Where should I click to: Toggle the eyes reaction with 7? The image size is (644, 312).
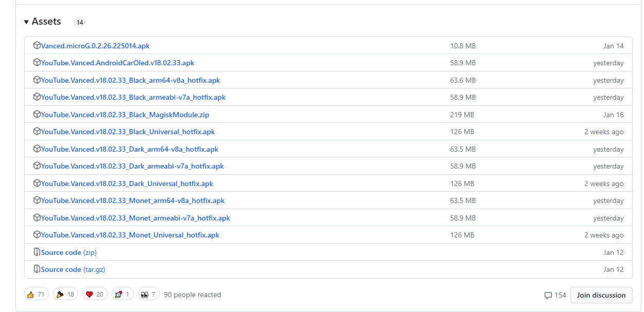pos(149,295)
